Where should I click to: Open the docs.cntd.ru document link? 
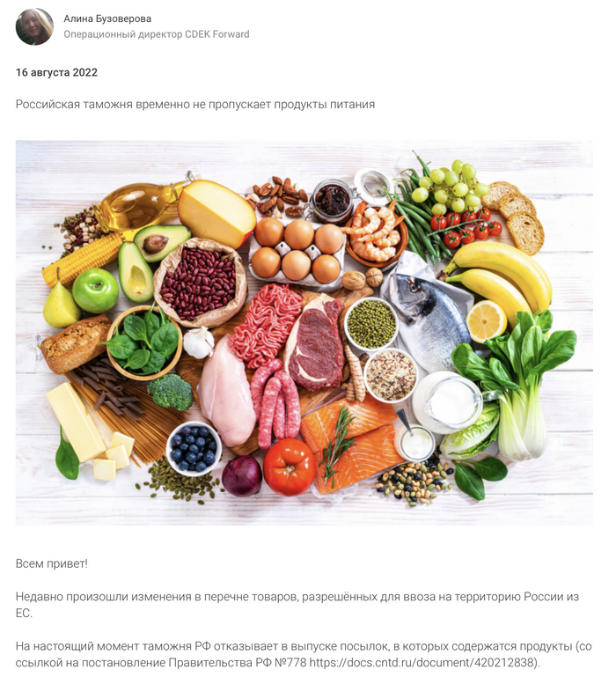pos(423,663)
